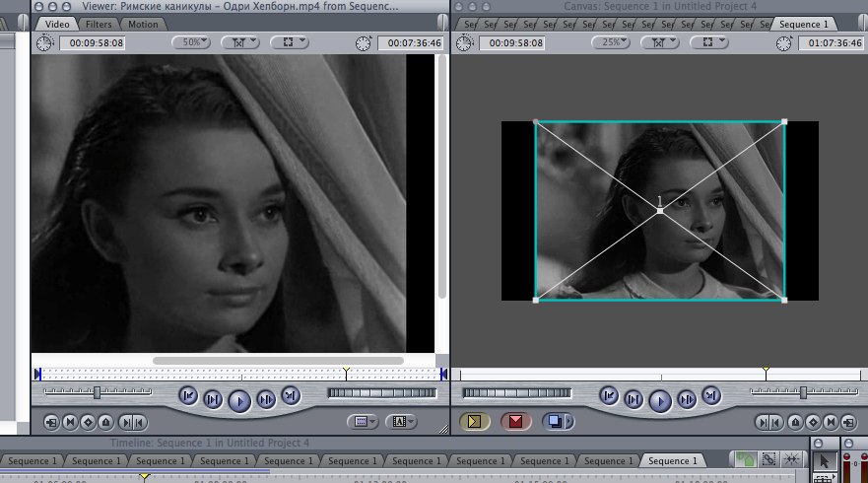Image resolution: width=868 pixels, height=483 pixels.
Task: Go to next edit in Viewer
Action: point(291,395)
